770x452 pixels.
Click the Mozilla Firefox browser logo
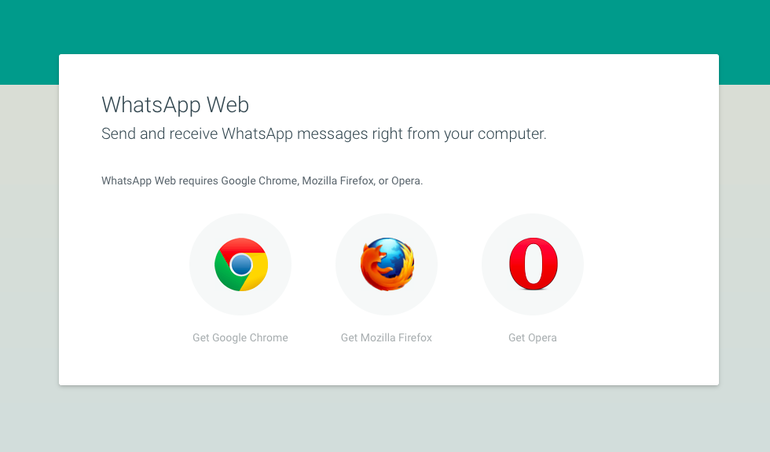(x=387, y=264)
